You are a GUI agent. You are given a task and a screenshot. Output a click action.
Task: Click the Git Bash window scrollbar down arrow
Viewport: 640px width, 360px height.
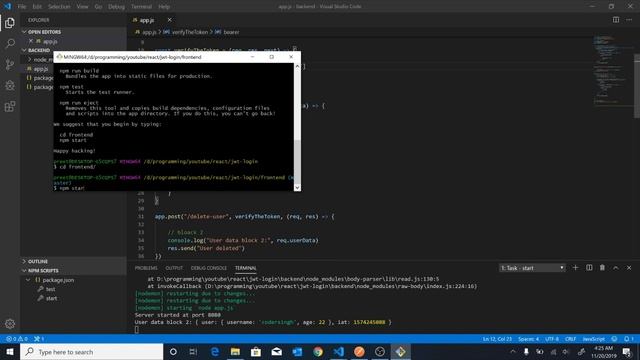point(297,187)
